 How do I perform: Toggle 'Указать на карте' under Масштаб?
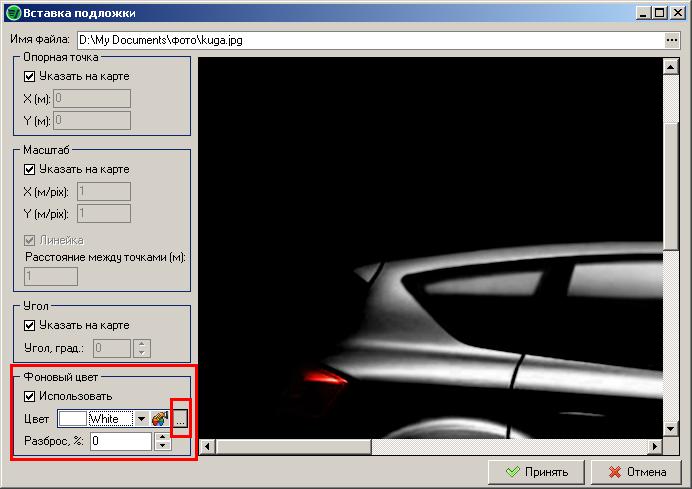pos(29,169)
